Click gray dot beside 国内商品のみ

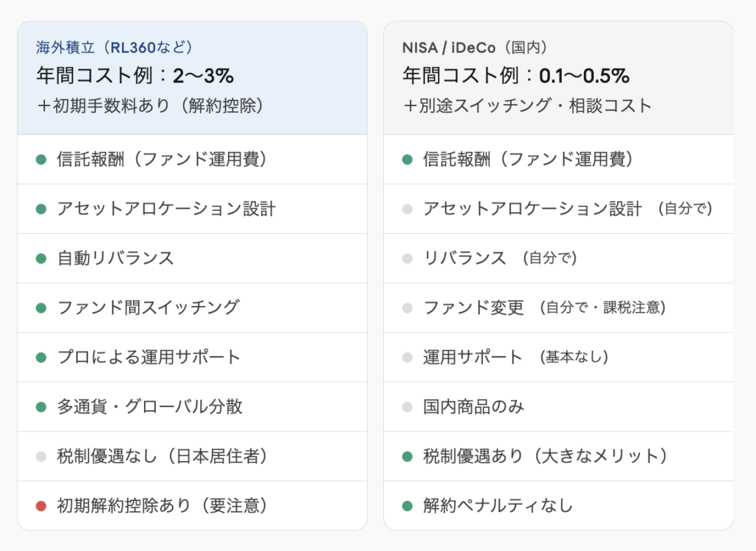coord(407,406)
